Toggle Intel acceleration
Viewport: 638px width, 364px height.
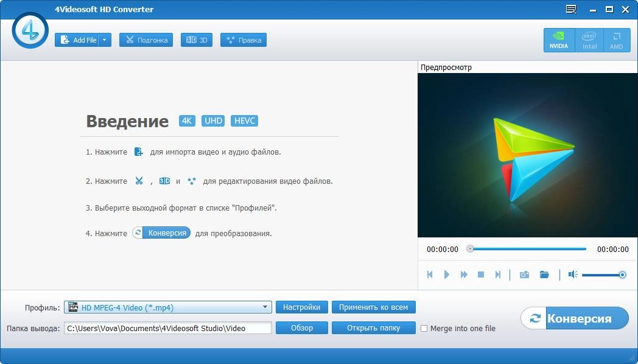click(x=589, y=40)
